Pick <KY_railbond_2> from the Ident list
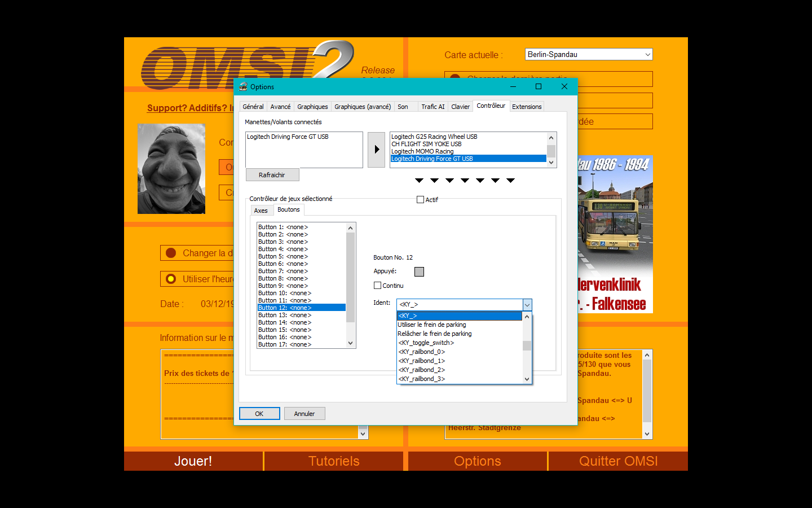Image resolution: width=812 pixels, height=508 pixels. point(460,370)
